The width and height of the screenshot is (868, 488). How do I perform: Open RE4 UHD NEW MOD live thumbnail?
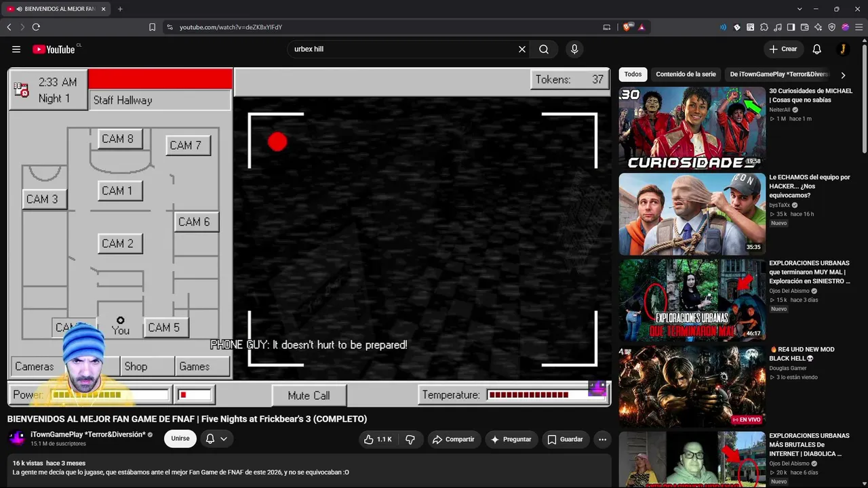pyautogui.click(x=692, y=386)
